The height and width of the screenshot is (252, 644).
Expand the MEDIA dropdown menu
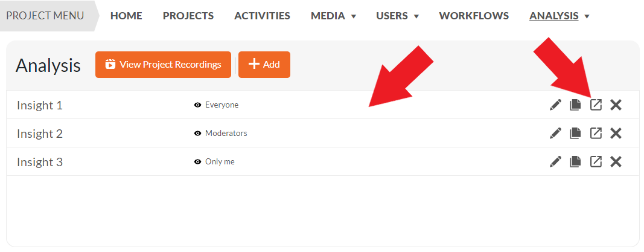(x=333, y=16)
